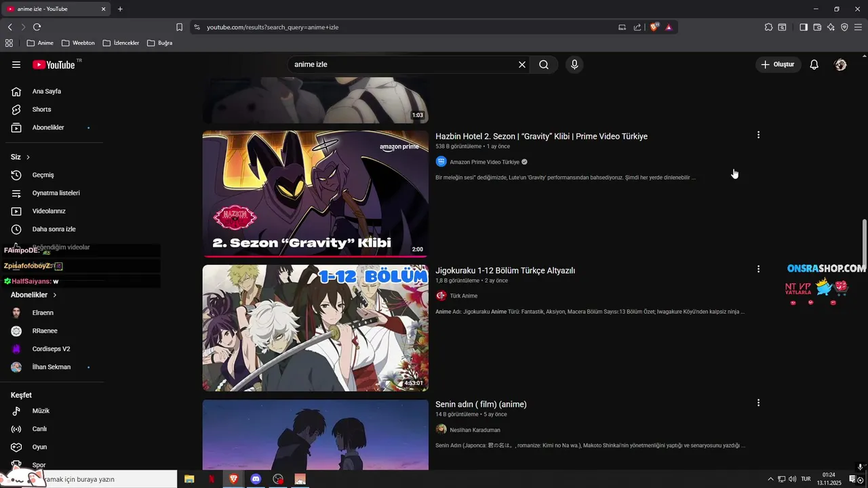Open Daha sonra izle list
Screen dimensions: 868x488
[54, 229]
